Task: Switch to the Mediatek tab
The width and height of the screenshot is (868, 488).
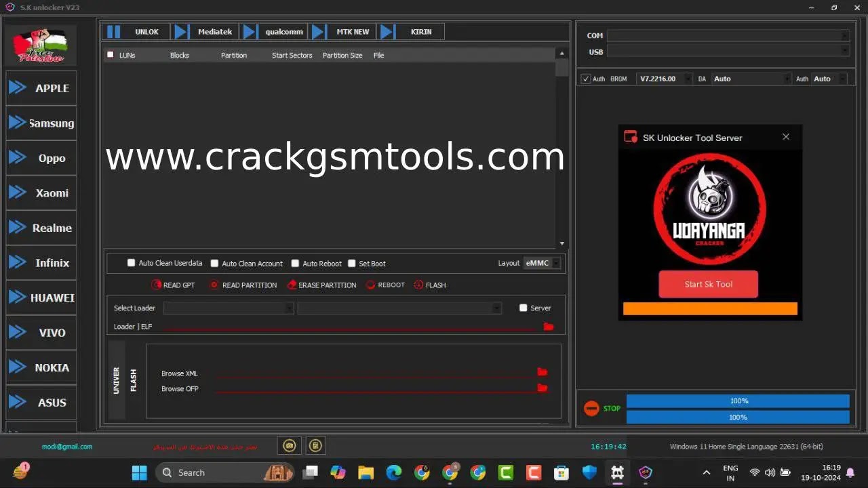Action: click(205, 32)
